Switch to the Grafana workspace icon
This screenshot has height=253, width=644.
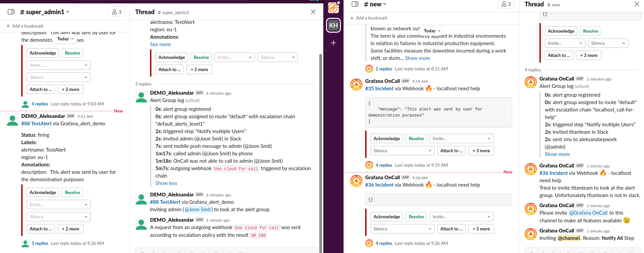click(333, 7)
